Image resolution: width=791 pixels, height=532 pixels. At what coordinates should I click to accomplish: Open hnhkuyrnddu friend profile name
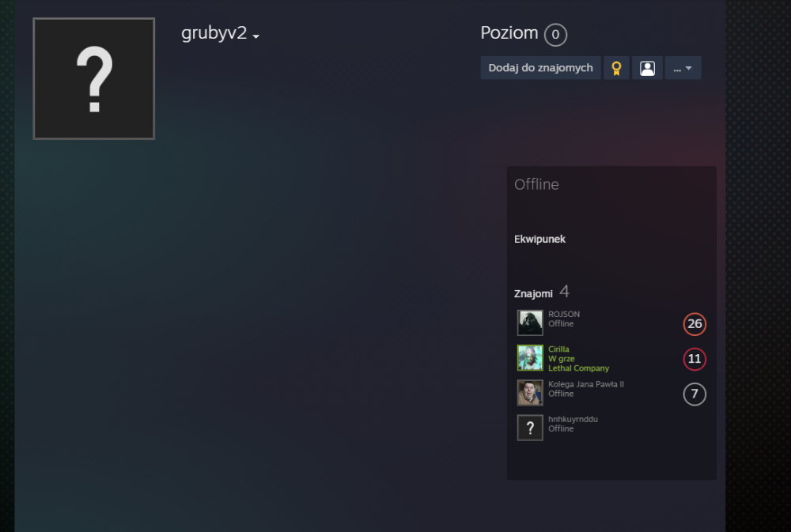pyautogui.click(x=573, y=419)
